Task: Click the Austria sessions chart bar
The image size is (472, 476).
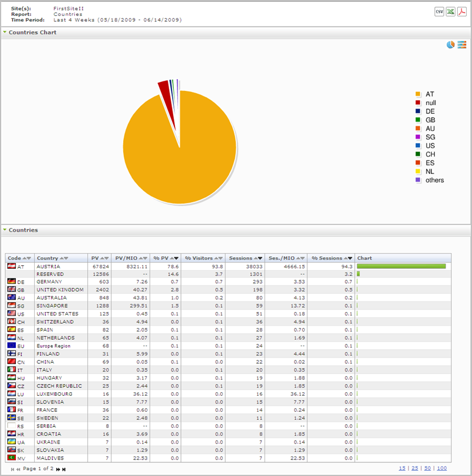Action: pos(401,266)
